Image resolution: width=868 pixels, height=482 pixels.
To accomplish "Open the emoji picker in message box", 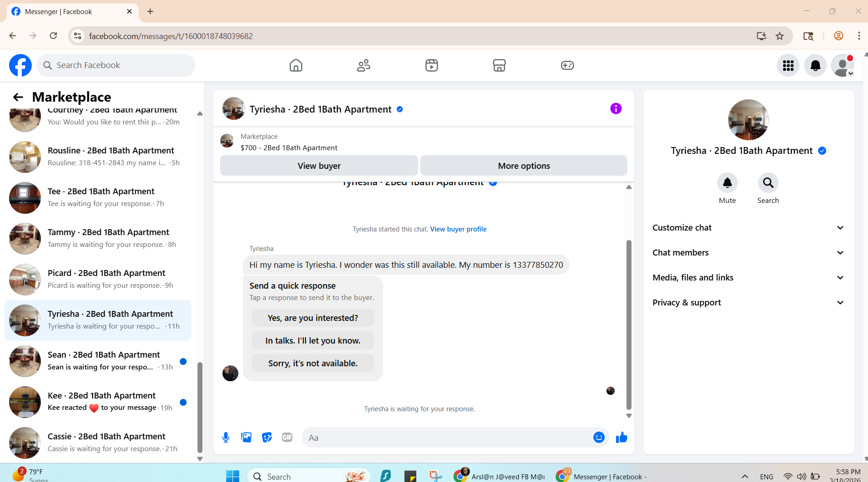I will [x=599, y=438].
